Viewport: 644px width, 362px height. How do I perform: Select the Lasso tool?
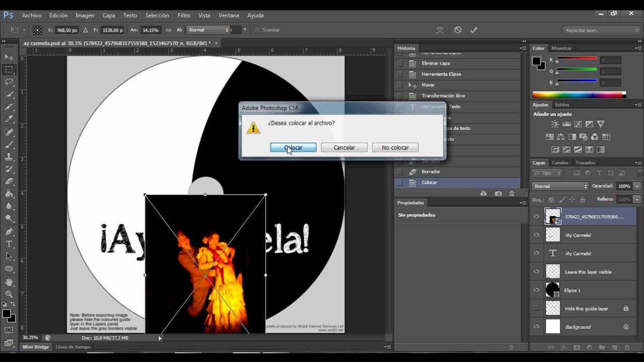9,81
